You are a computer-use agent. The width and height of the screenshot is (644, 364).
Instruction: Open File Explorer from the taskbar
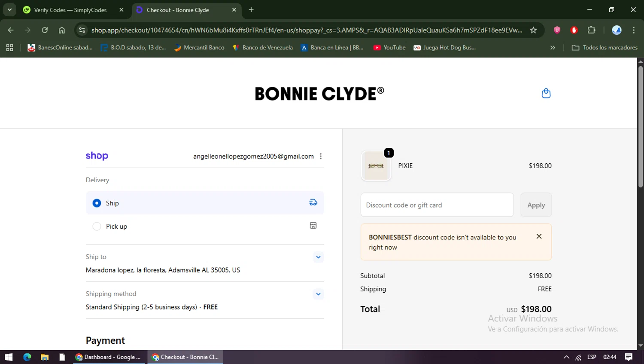(45, 357)
